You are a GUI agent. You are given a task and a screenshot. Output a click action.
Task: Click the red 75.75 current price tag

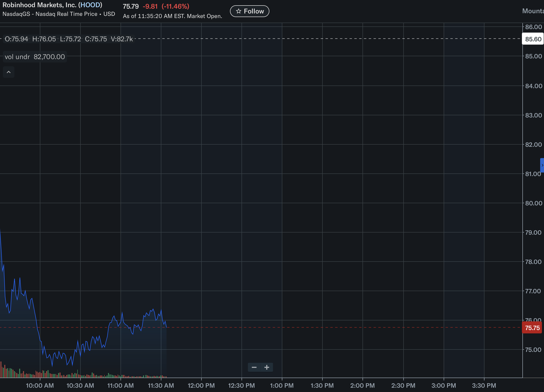[x=532, y=328]
